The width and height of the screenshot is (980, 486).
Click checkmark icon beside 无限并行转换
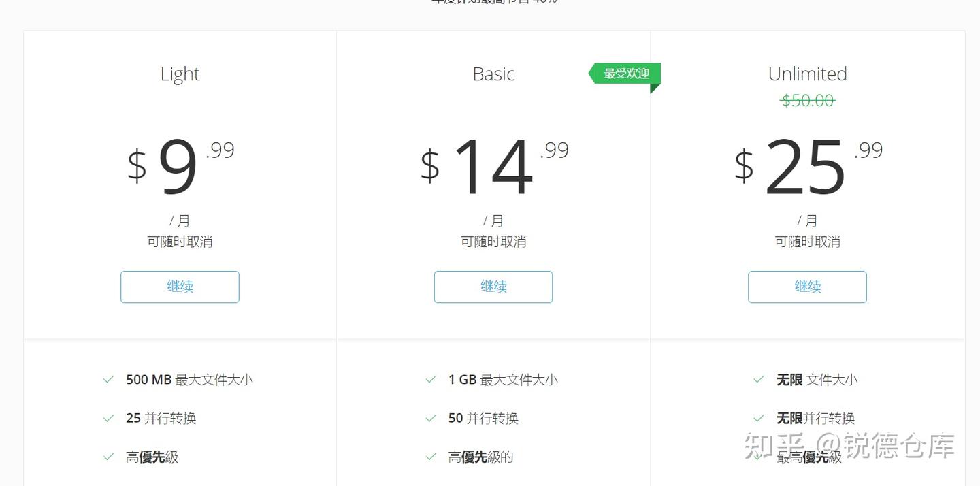point(759,418)
